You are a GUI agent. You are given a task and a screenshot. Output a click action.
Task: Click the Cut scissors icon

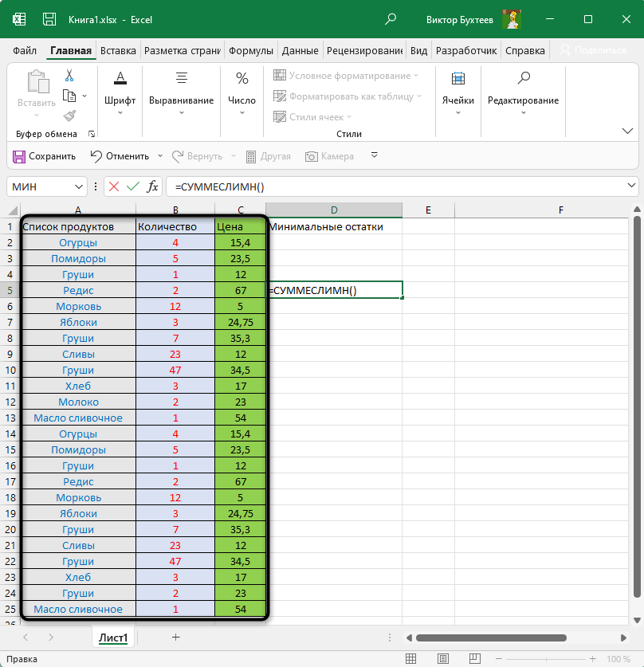point(69,76)
